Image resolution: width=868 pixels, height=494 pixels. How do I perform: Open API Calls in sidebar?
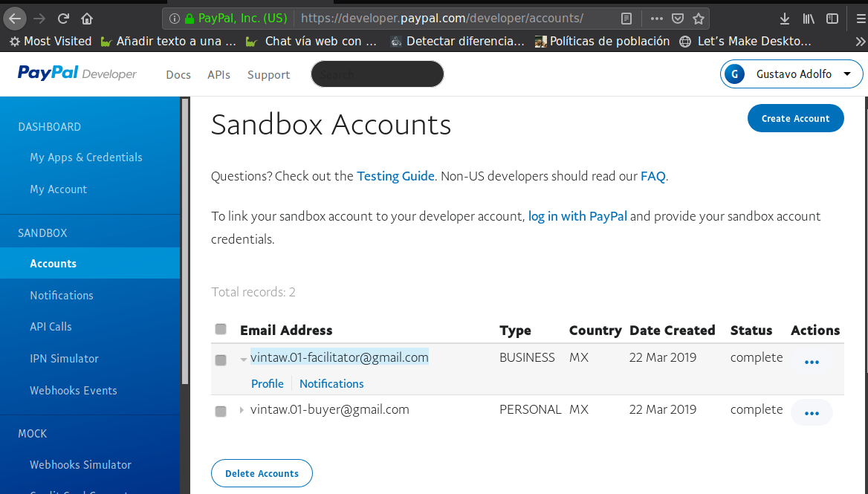coord(51,326)
